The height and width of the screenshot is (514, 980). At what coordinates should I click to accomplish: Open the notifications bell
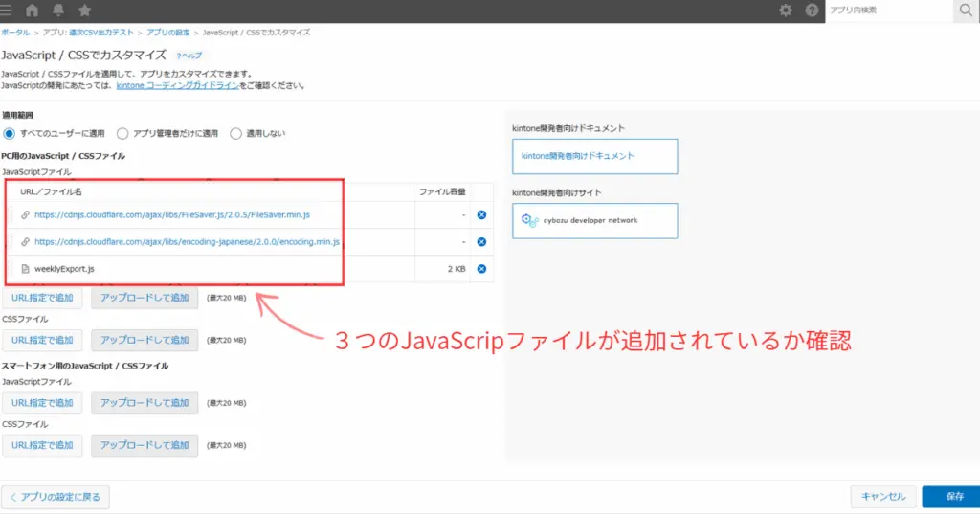coord(58,10)
